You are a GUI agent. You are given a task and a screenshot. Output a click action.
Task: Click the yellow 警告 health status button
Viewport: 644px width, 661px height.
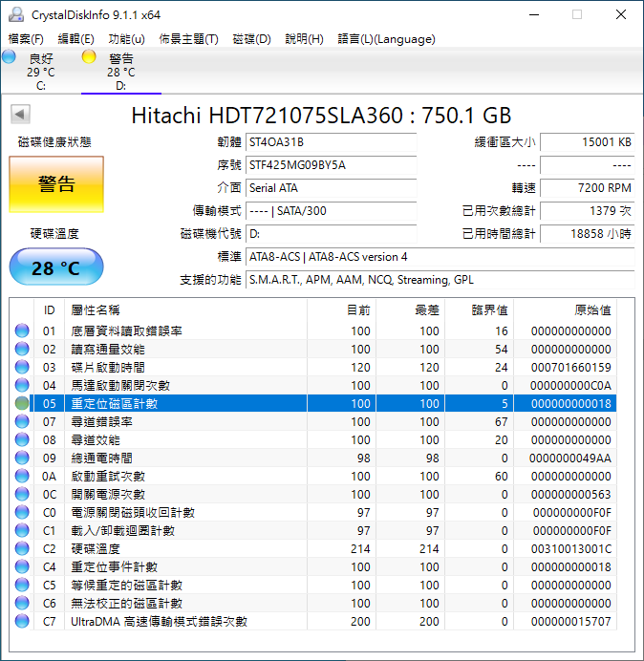click(56, 184)
